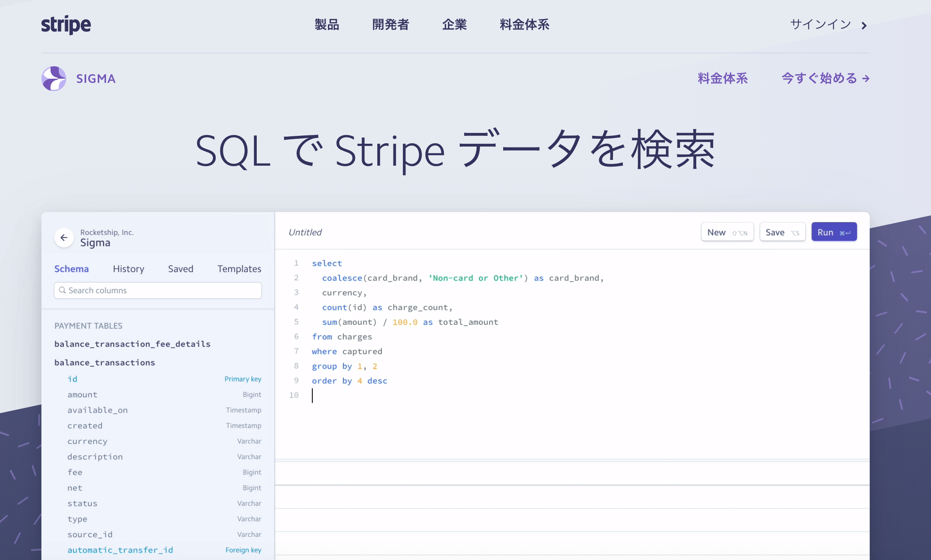Select the automatic_transfer_id foreign key column
This screenshot has height=560, width=931.
120,550
